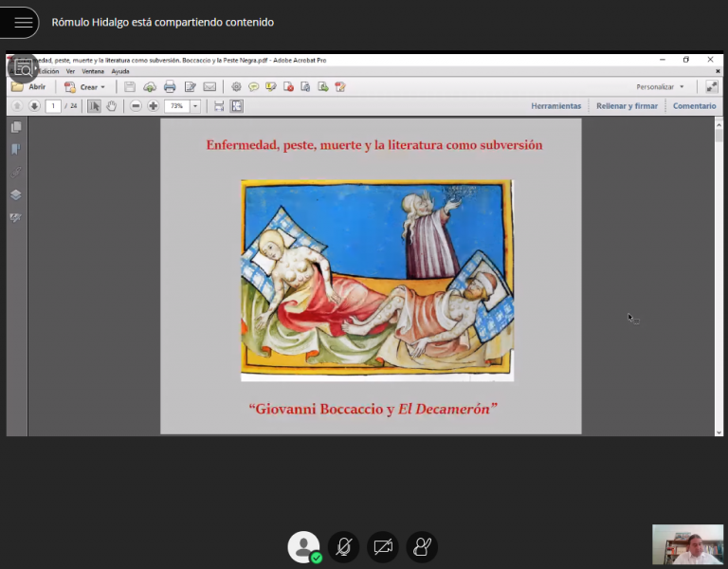Open the Comentario panel
This screenshot has height=569, width=728.
click(694, 106)
